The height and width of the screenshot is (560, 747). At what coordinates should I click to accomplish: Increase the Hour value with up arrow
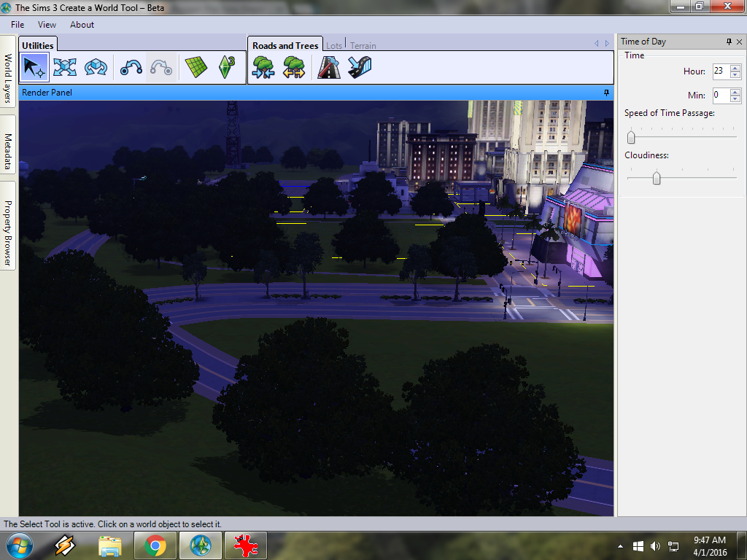[x=735, y=68]
